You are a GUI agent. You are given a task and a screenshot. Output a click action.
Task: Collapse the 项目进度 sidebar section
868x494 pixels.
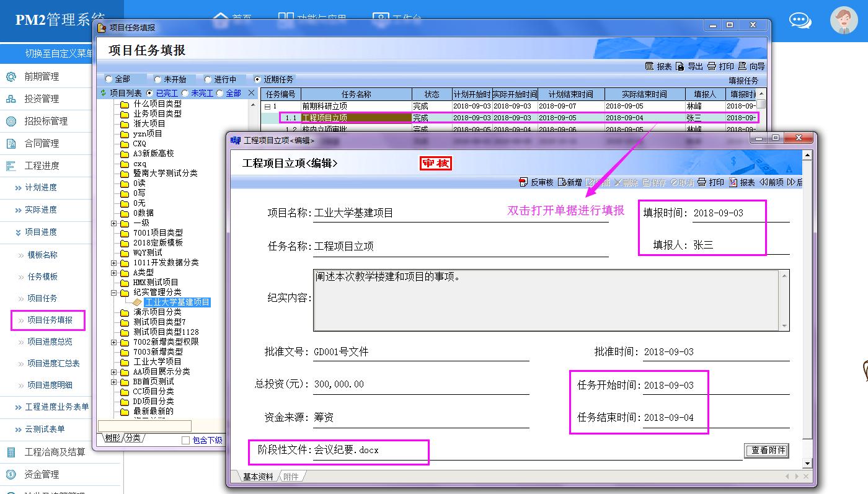coord(19,232)
